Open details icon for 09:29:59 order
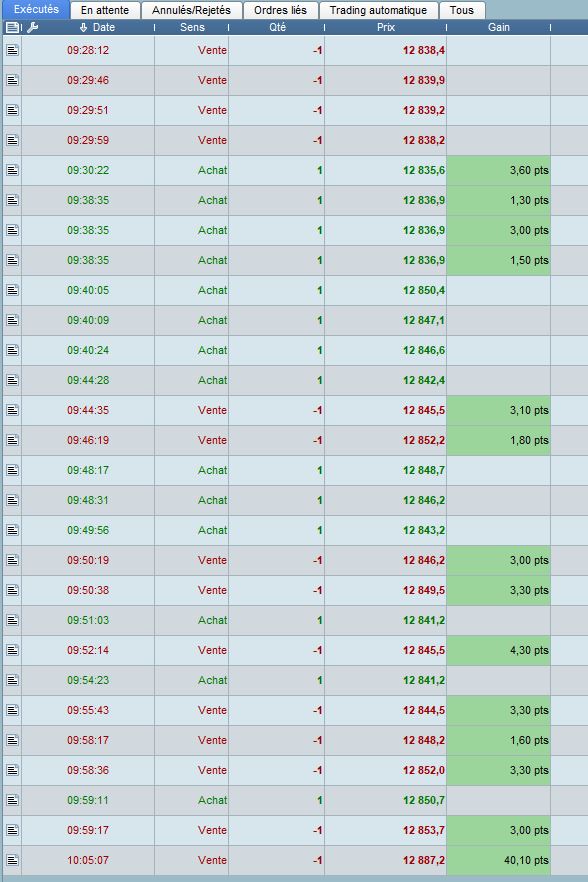 click(x=12, y=140)
